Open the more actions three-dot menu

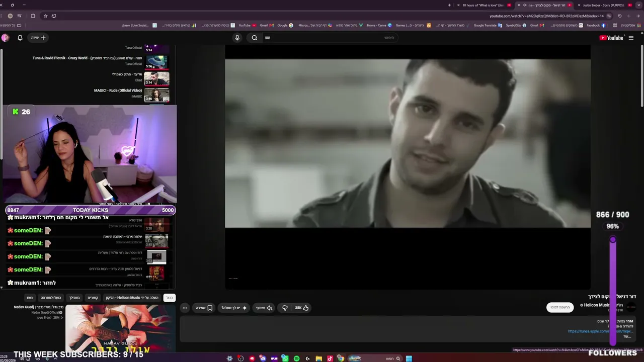point(185,308)
